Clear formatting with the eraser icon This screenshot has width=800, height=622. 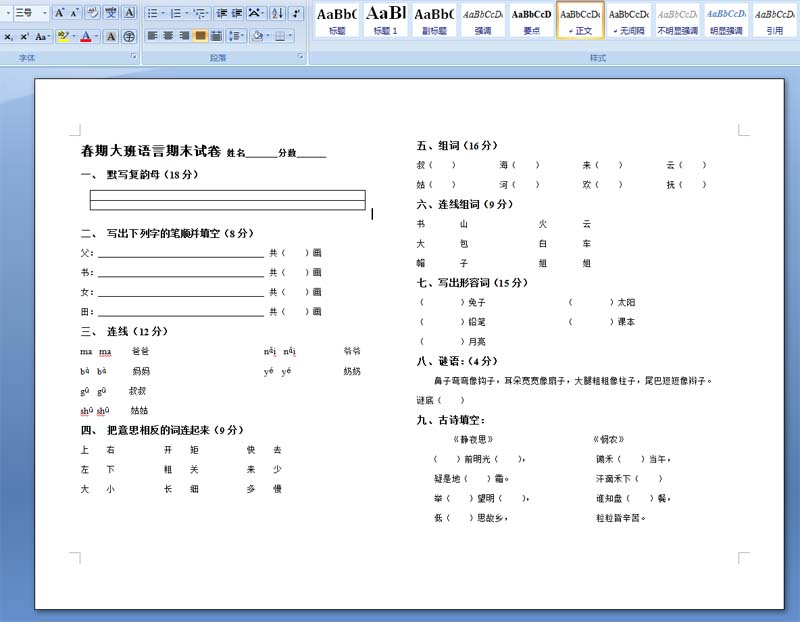(x=92, y=13)
